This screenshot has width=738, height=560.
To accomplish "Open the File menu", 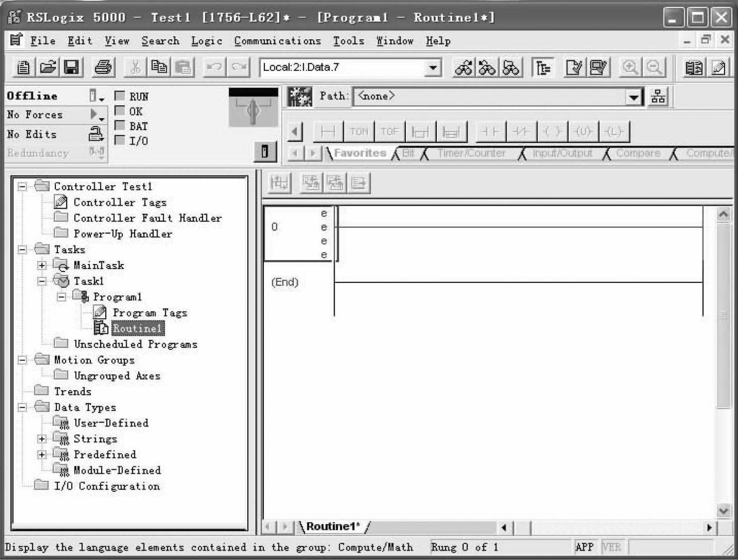I will click(43, 41).
